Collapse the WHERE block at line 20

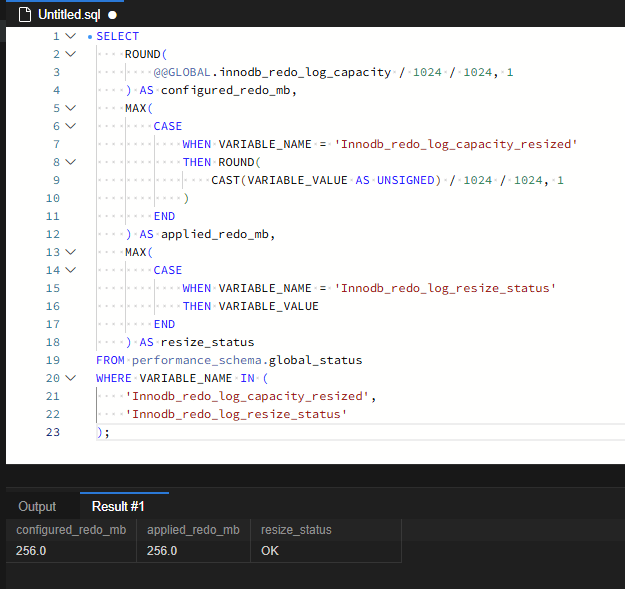click(x=71, y=378)
